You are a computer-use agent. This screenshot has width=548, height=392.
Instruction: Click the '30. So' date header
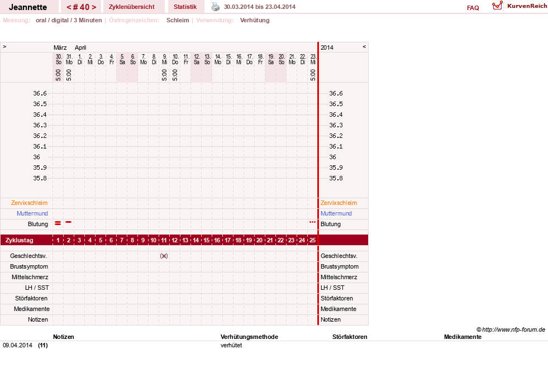(x=58, y=59)
